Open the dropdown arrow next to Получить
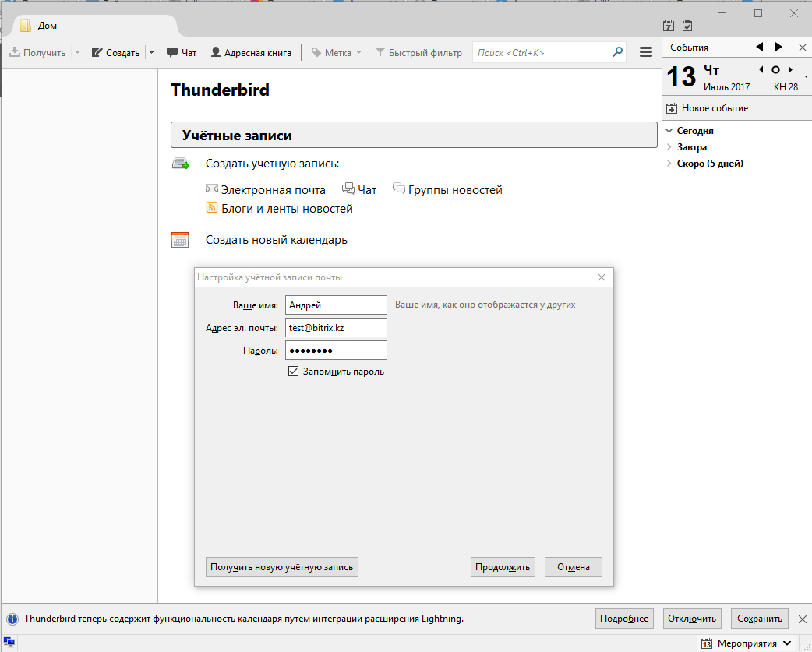The height and width of the screenshot is (652, 812). point(77,52)
